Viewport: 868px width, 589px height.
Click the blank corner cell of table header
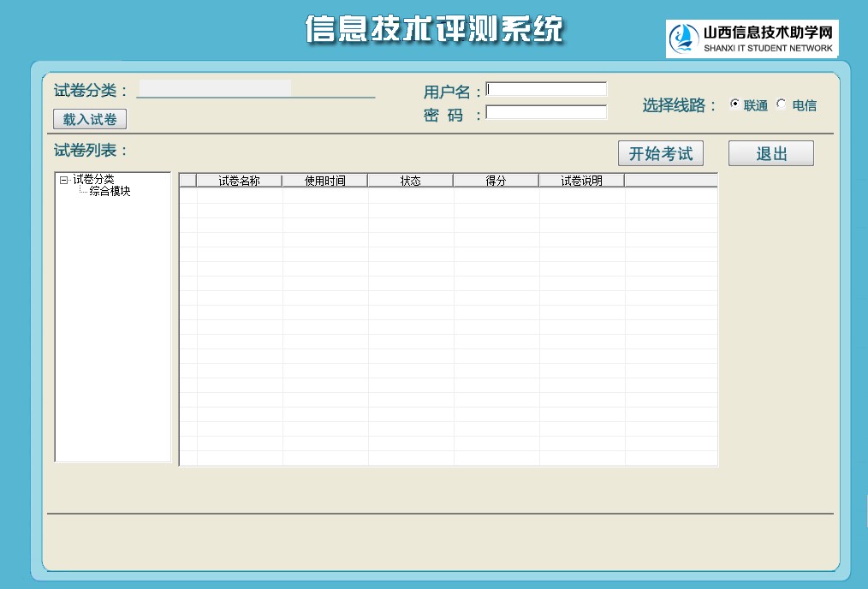pos(187,181)
